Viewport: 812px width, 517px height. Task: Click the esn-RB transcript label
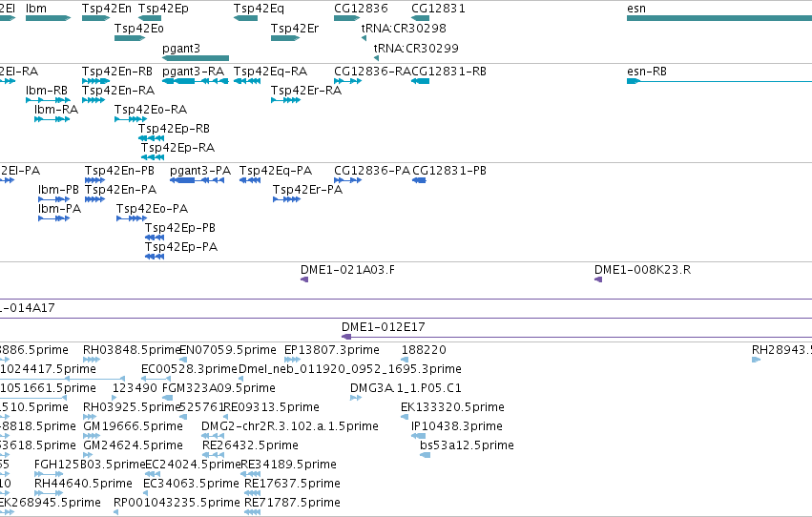pyautogui.click(x=646, y=71)
